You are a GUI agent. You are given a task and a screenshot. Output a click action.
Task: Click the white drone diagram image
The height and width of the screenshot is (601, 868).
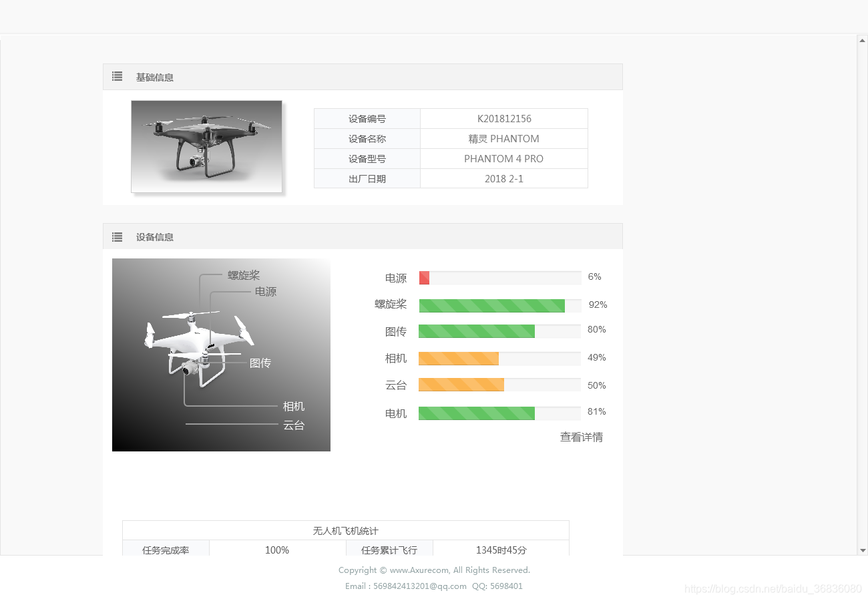(221, 355)
